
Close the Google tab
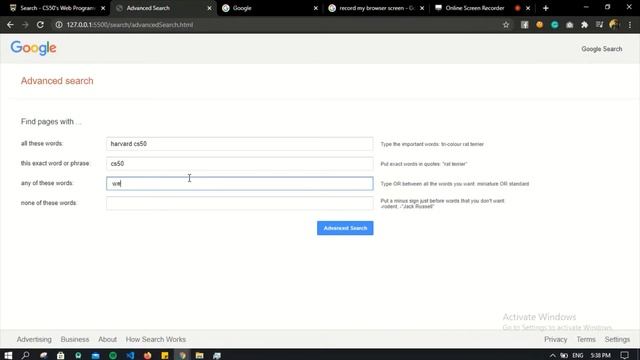click(316, 8)
